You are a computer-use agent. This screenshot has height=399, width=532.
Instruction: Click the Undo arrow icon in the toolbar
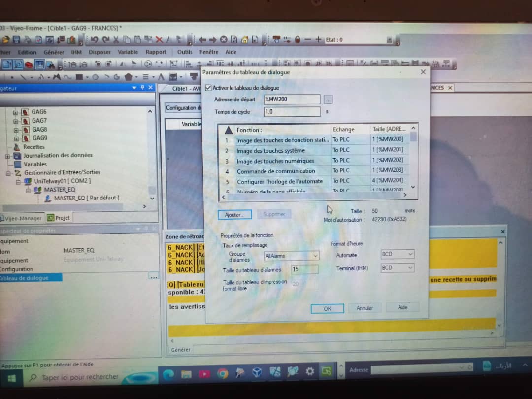[x=94, y=40]
